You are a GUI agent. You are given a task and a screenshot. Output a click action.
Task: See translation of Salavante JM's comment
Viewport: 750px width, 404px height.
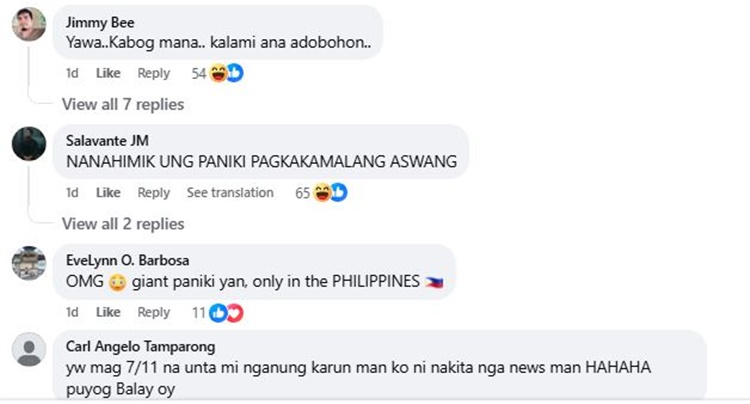230,193
